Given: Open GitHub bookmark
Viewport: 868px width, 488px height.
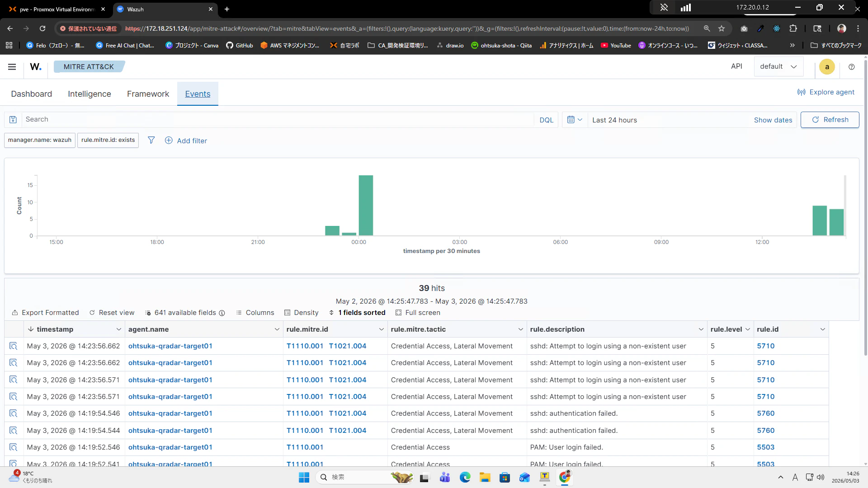Looking at the screenshot, I should pyautogui.click(x=240, y=45).
